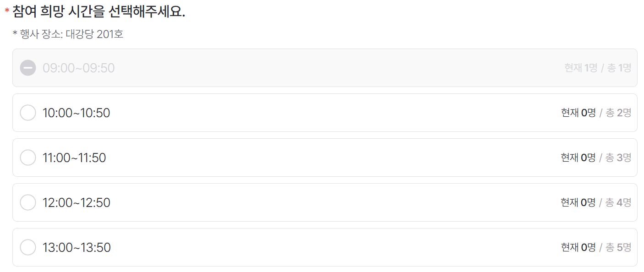Click the question heading '참여 희망 시간을 선택해주세요.'
Screen dimensions: 644x272
[98, 11]
